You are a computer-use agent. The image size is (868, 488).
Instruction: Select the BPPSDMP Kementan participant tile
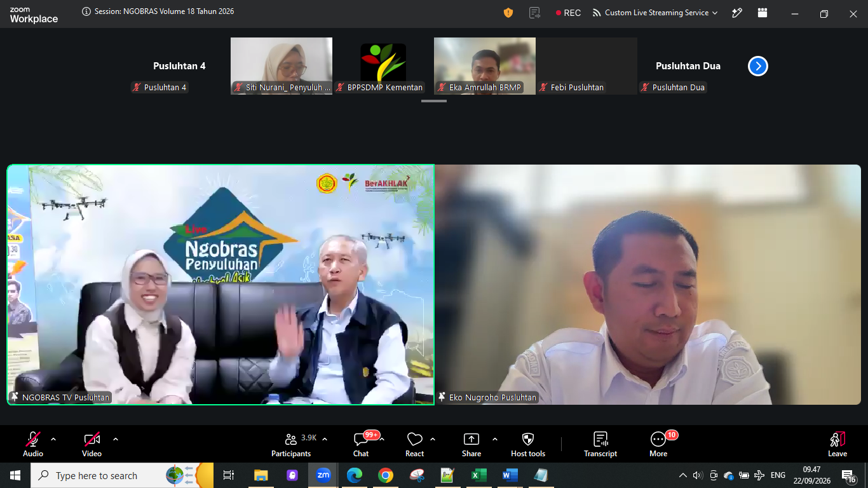(x=383, y=66)
